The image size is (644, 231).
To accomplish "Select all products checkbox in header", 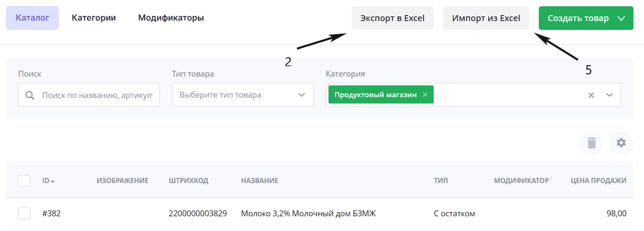I will [x=24, y=181].
